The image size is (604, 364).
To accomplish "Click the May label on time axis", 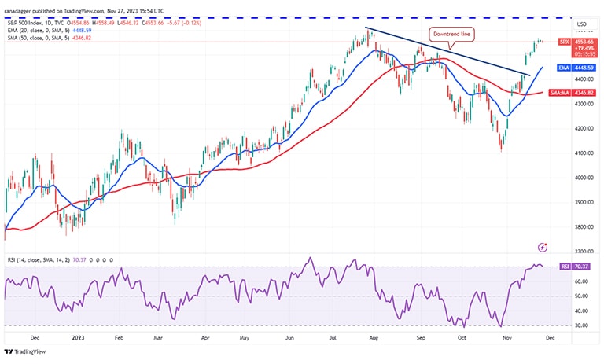I will (x=245, y=338).
